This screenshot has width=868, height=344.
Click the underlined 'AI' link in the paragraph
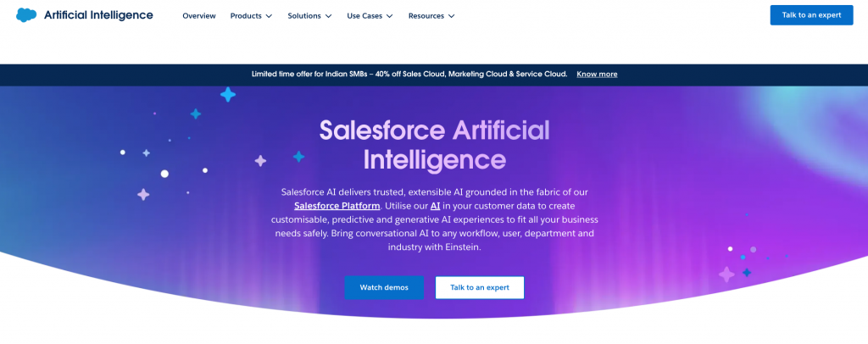[x=435, y=206]
